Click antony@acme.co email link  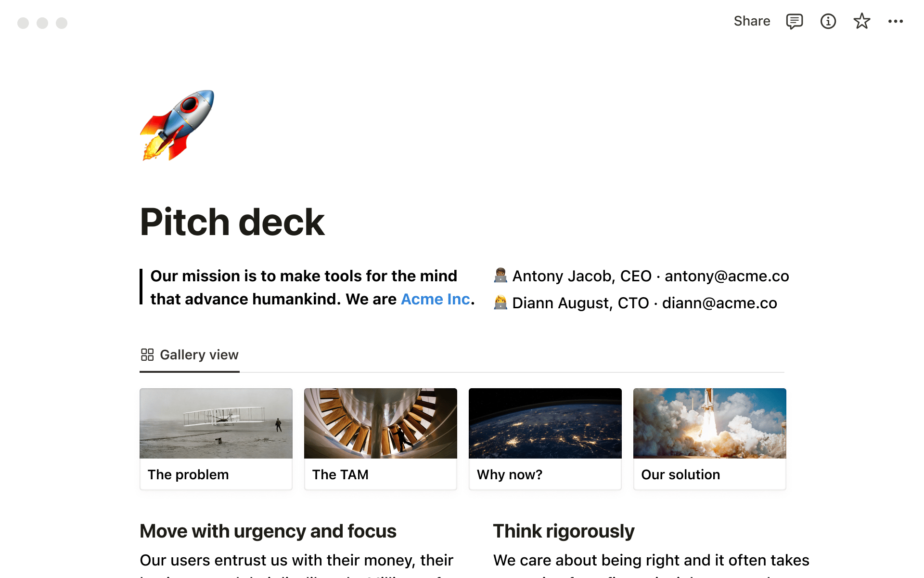(726, 276)
